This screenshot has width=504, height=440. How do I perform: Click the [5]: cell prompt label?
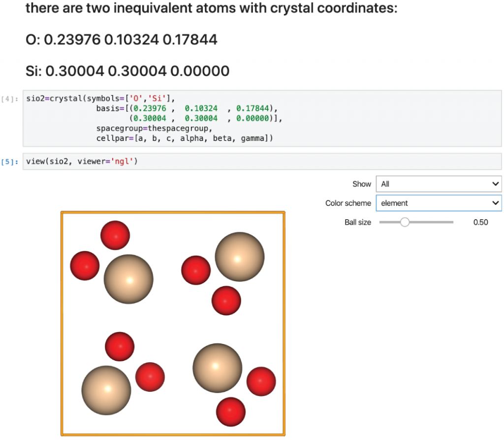10,162
